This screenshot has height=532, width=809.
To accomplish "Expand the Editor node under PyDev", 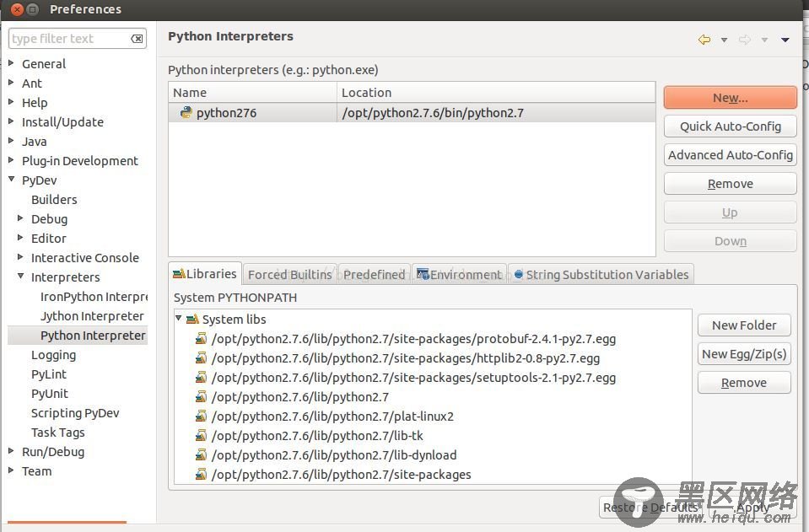I will point(20,238).
